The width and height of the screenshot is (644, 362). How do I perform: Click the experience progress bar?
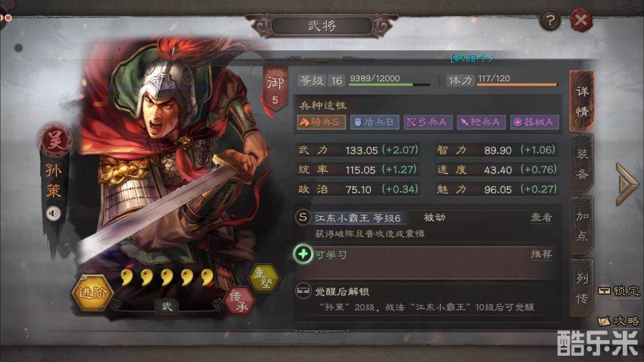tap(389, 85)
